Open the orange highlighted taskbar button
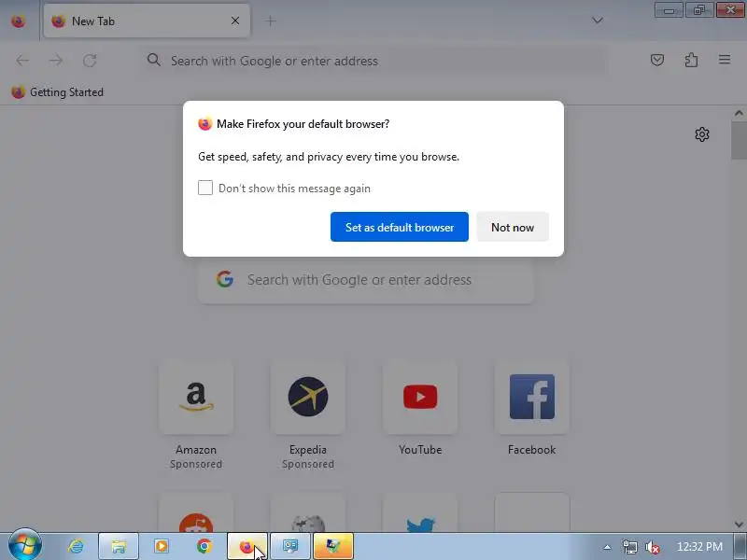This screenshot has width=747, height=560. pyautogui.click(x=333, y=546)
